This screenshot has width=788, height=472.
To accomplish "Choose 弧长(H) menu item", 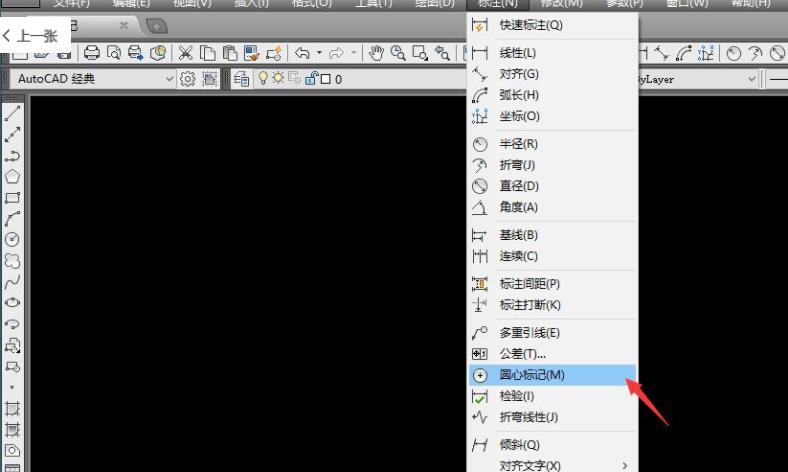I will click(553, 95).
